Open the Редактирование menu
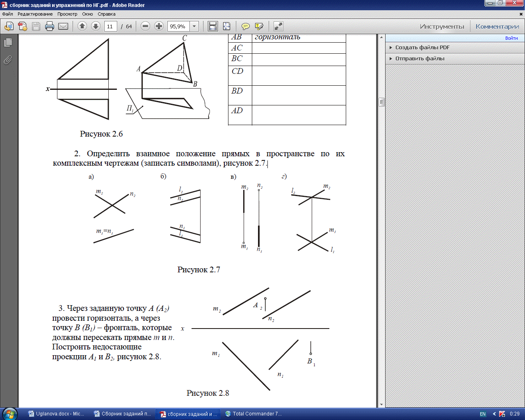Screen dimensions: 525x420 (35, 14)
